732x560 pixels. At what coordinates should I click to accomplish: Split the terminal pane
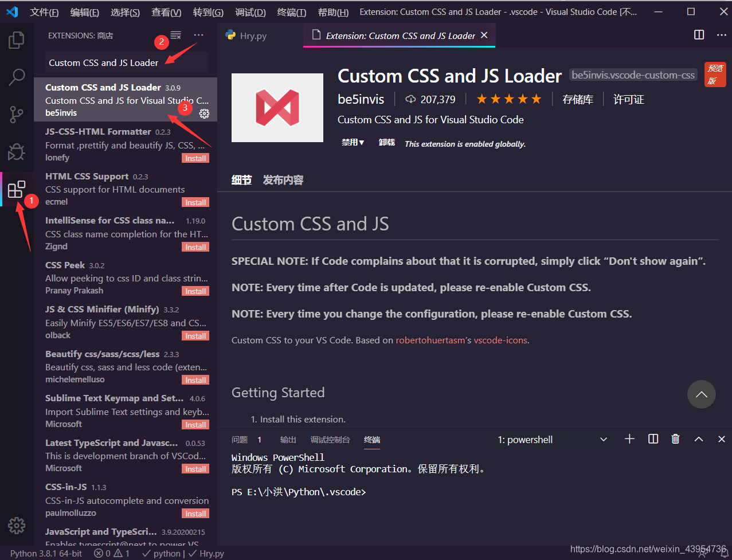(653, 439)
